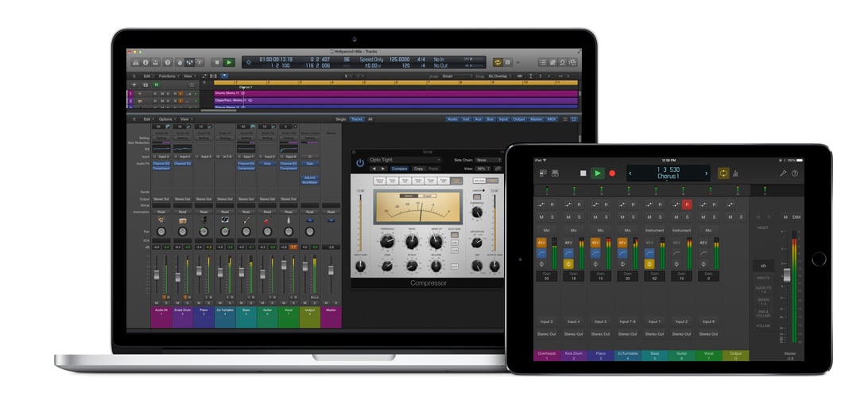Click the Copy button in Compressor window
This screenshot has height=401, width=868.
[x=418, y=169]
